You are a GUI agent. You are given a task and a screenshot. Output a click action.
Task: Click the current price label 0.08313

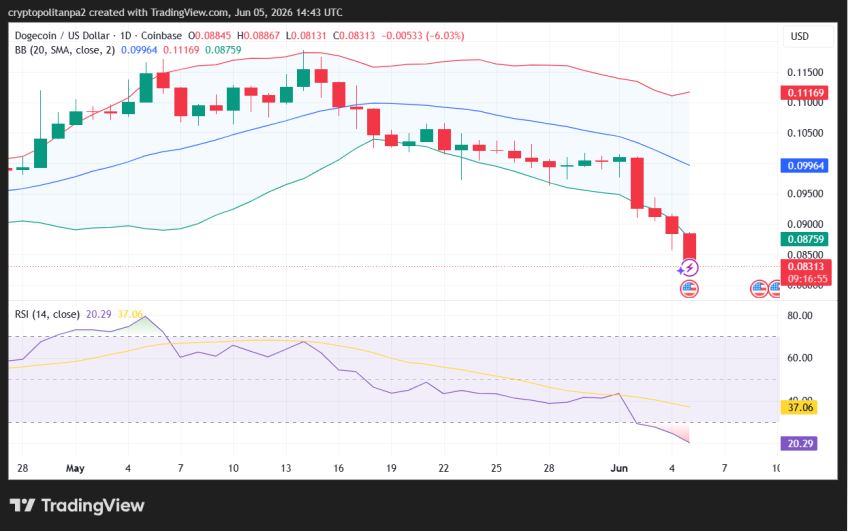click(804, 267)
